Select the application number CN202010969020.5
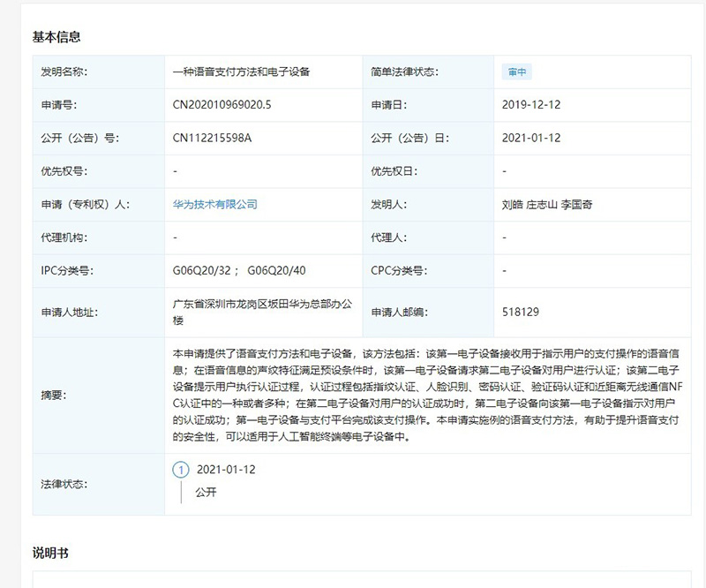706x588 pixels. pos(222,105)
